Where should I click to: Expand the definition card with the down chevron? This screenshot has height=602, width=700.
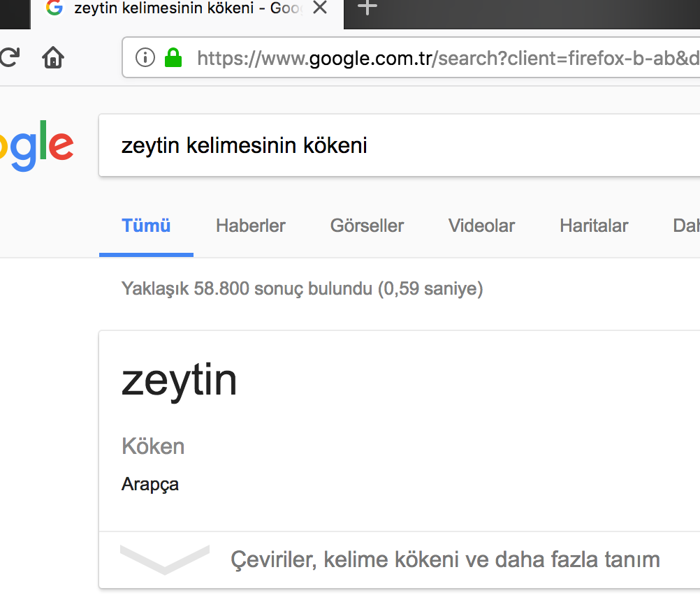[x=164, y=559]
